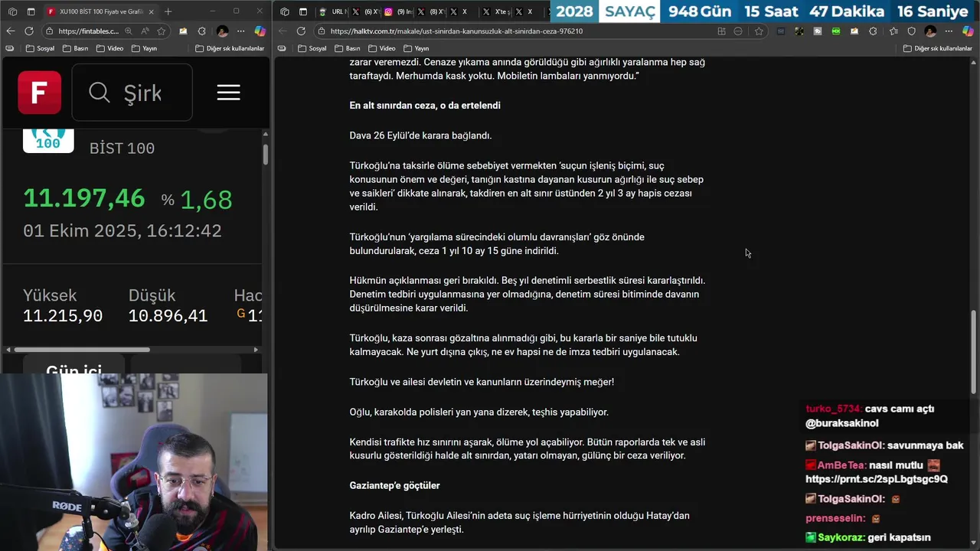The height and width of the screenshot is (551, 980).
Task: Click the Şirk company search field
Action: pos(132,93)
